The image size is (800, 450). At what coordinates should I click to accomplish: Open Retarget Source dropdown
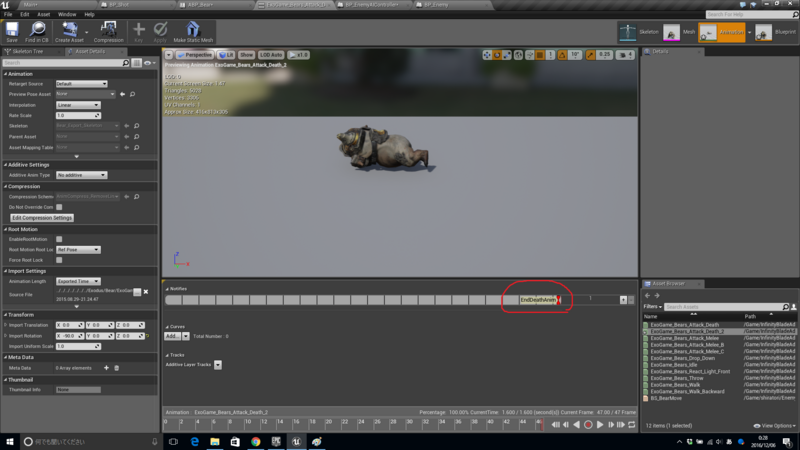pyautogui.click(x=82, y=84)
